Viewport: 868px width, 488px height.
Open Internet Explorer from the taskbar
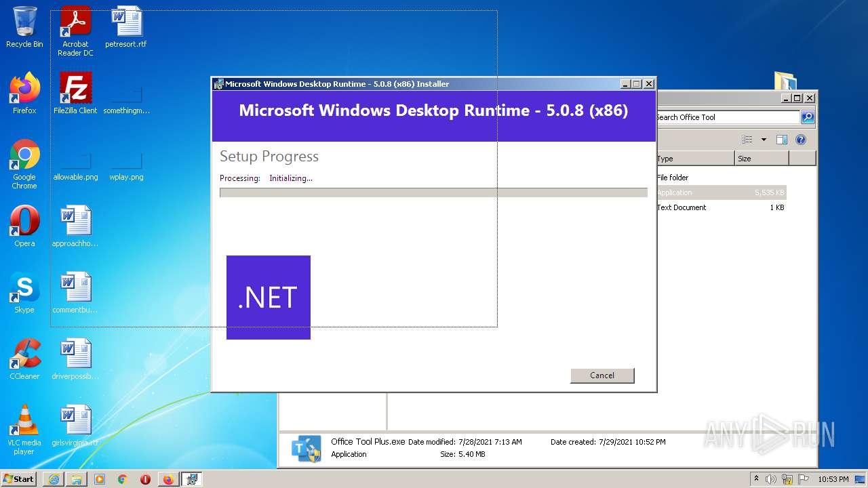pyautogui.click(x=54, y=479)
